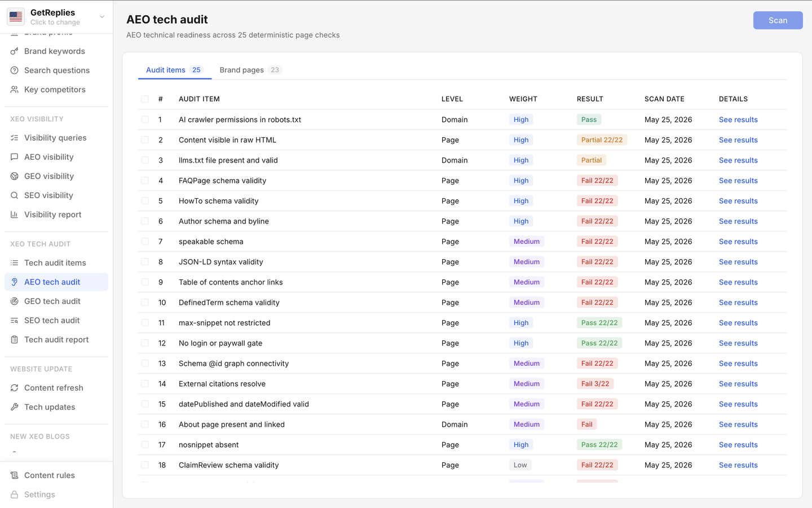Open GEO tech audit page
Screen dimensions: 812x508
click(56, 301)
